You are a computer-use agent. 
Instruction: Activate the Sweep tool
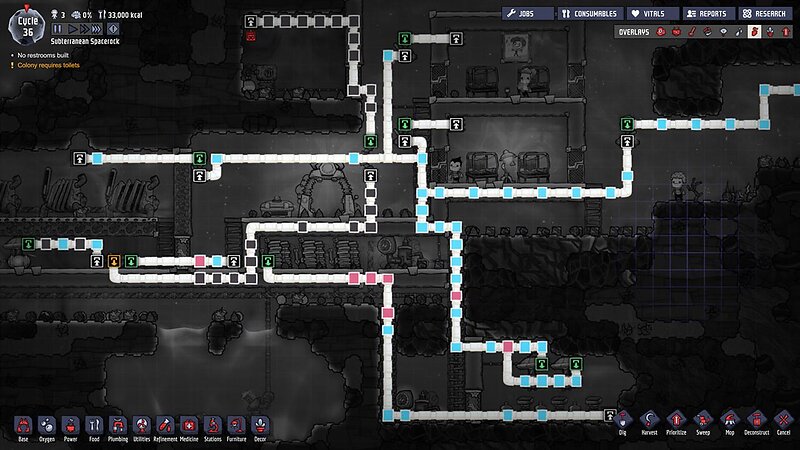[x=704, y=421]
